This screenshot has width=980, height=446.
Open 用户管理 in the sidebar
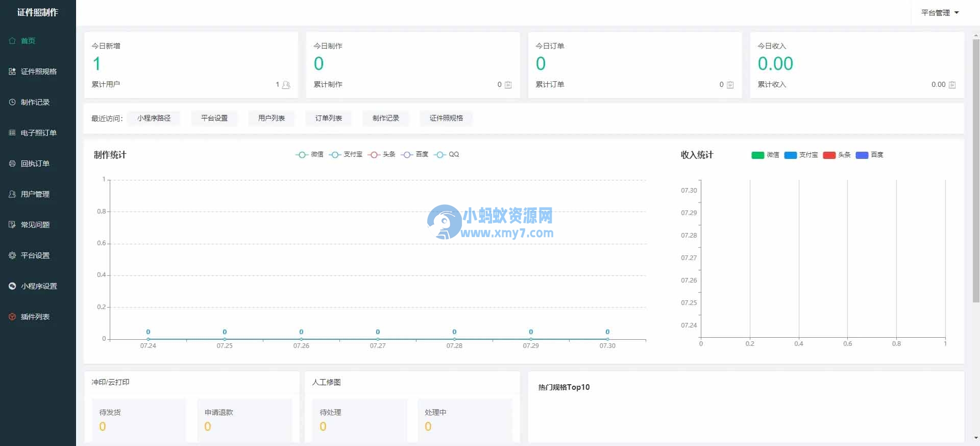(x=38, y=194)
